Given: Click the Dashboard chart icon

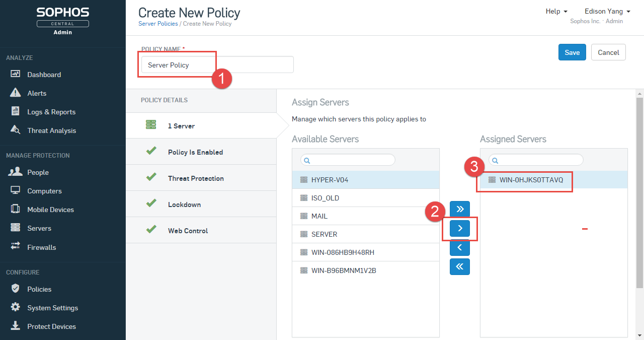Looking at the screenshot, I should pyautogui.click(x=15, y=74).
